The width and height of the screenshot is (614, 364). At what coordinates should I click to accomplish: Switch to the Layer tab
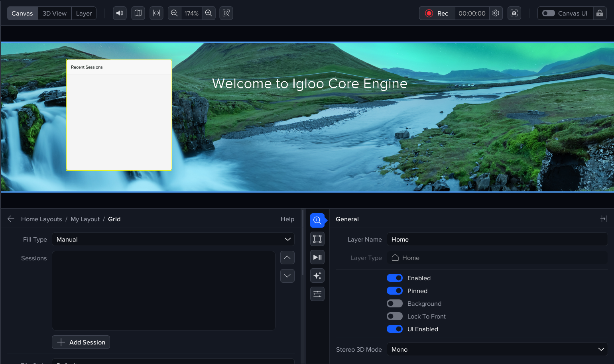84,13
